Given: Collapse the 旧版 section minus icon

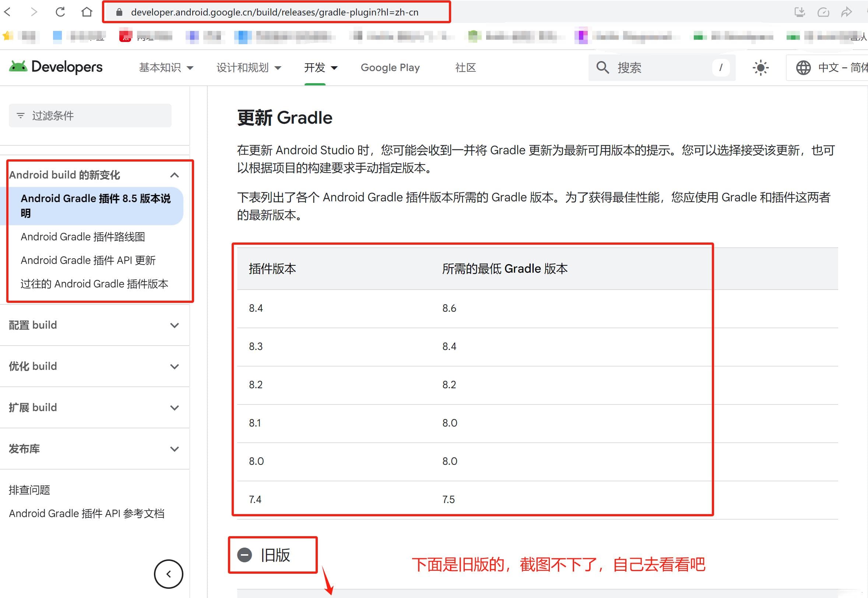Looking at the screenshot, I should (x=245, y=555).
